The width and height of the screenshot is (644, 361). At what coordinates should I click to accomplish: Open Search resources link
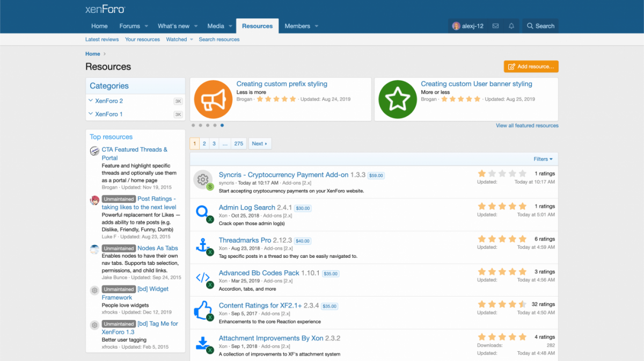point(219,39)
